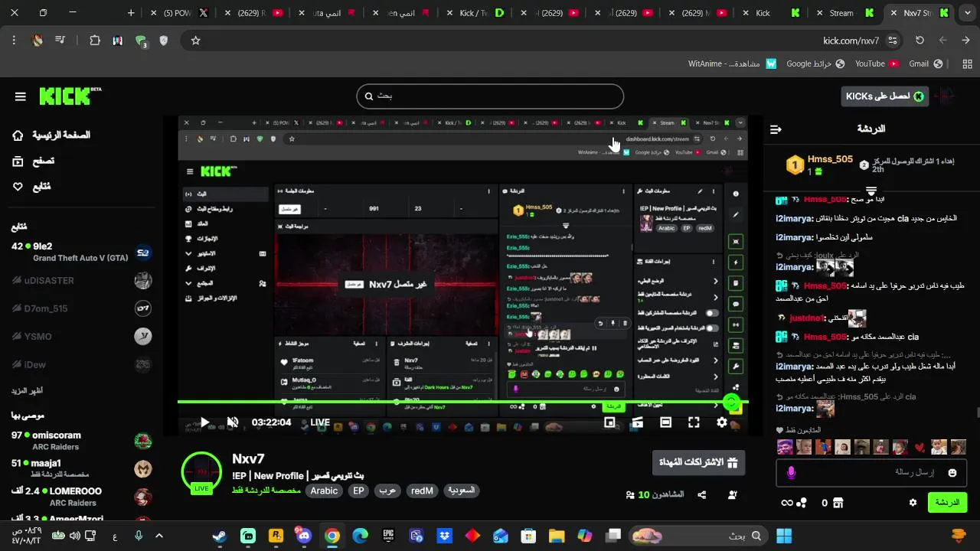The width and height of the screenshot is (980, 551).
Task: Open the Kick hamburger sidebar menu
Action: pos(21,96)
